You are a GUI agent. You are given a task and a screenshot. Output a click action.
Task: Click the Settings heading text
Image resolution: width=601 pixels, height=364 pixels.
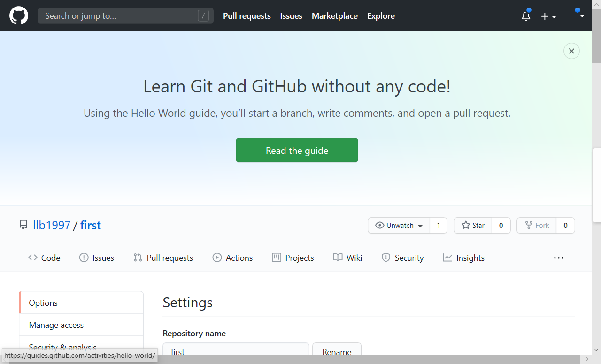(188, 303)
